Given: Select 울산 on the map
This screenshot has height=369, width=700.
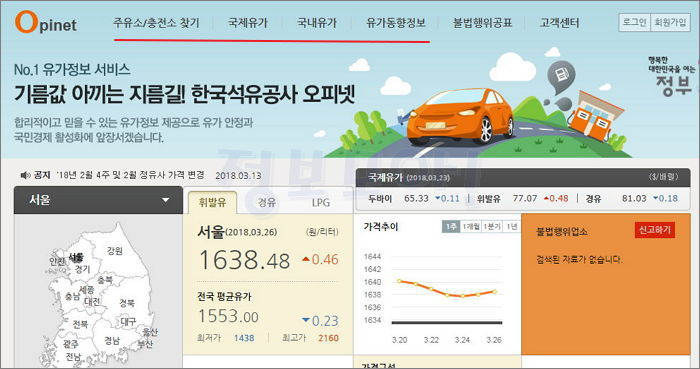Looking at the screenshot, I should pos(150,332).
